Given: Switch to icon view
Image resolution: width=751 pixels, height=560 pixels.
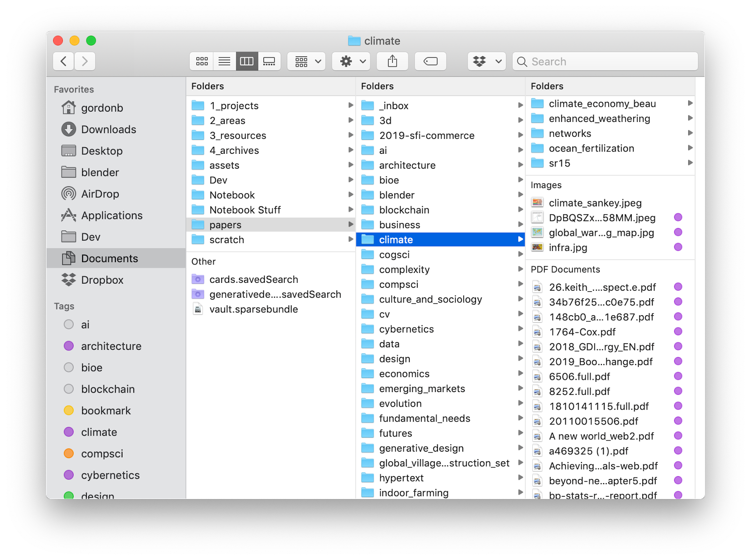Looking at the screenshot, I should pos(202,61).
